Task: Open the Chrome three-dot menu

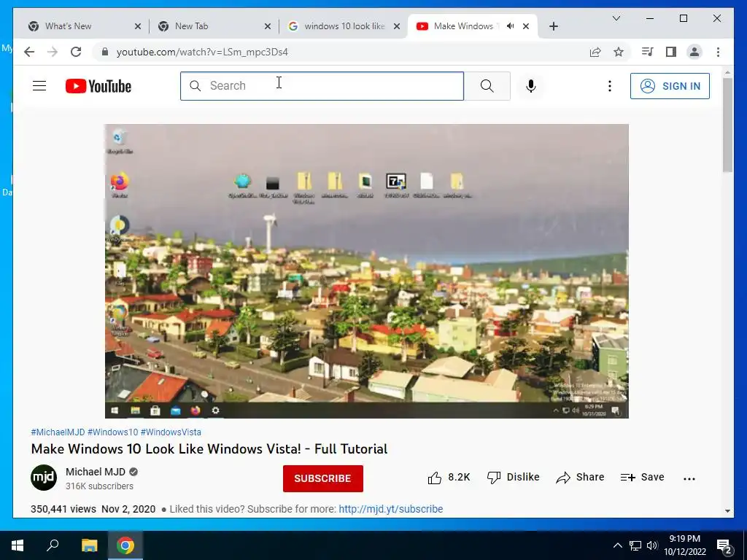Action: pos(718,52)
